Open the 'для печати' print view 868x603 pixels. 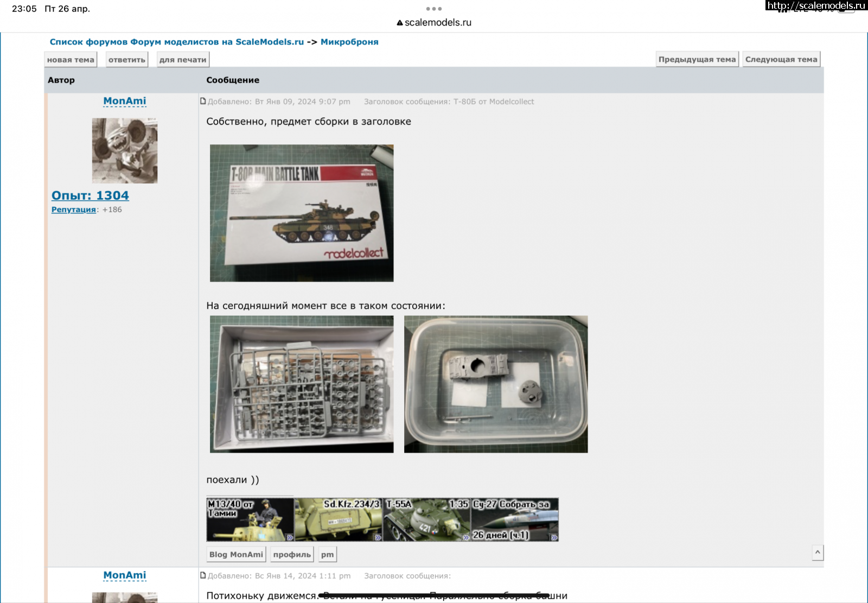pos(183,60)
